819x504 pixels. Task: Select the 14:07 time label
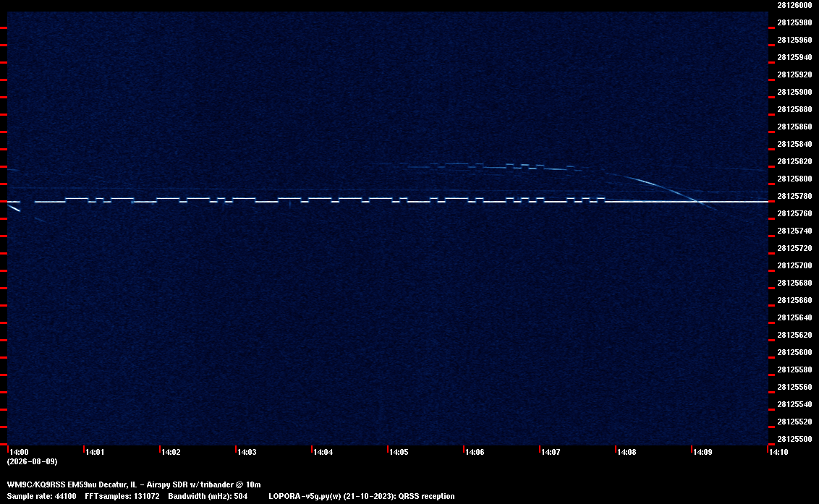[x=551, y=452]
